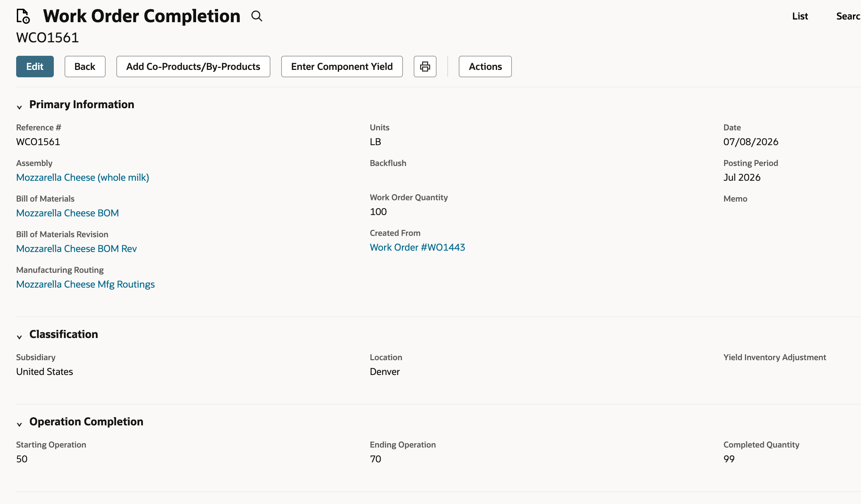
Task: Select the Subsidiary value United States
Action: tap(44, 372)
